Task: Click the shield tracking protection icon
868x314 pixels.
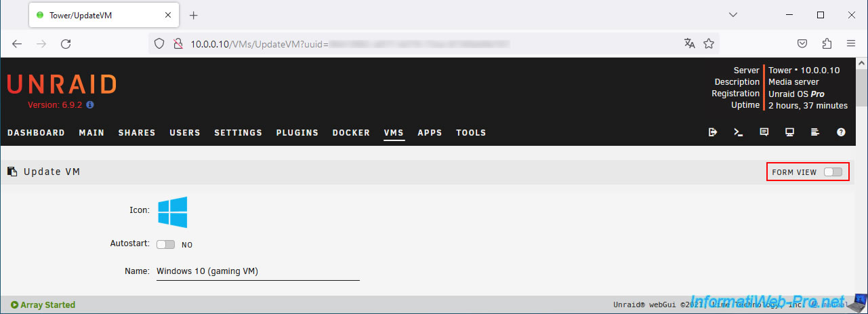Action: [x=160, y=43]
